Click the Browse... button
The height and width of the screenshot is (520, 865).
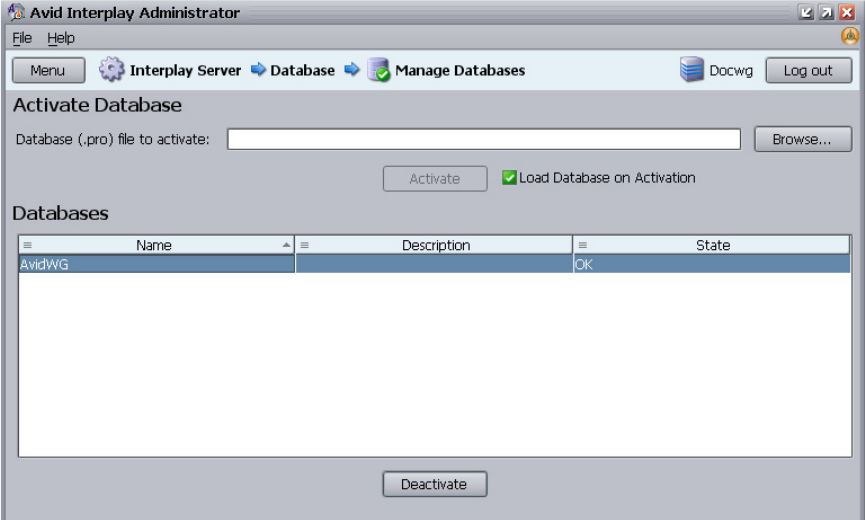(x=803, y=140)
